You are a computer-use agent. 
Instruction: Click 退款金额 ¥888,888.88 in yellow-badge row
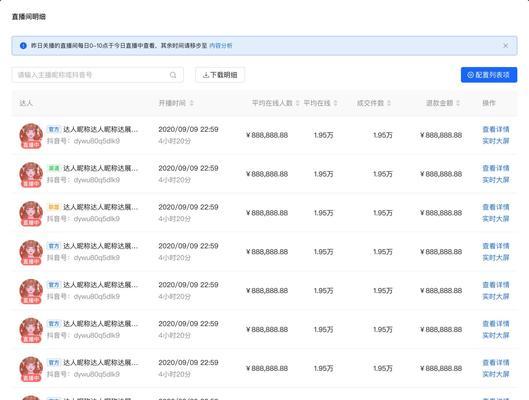tap(441, 213)
